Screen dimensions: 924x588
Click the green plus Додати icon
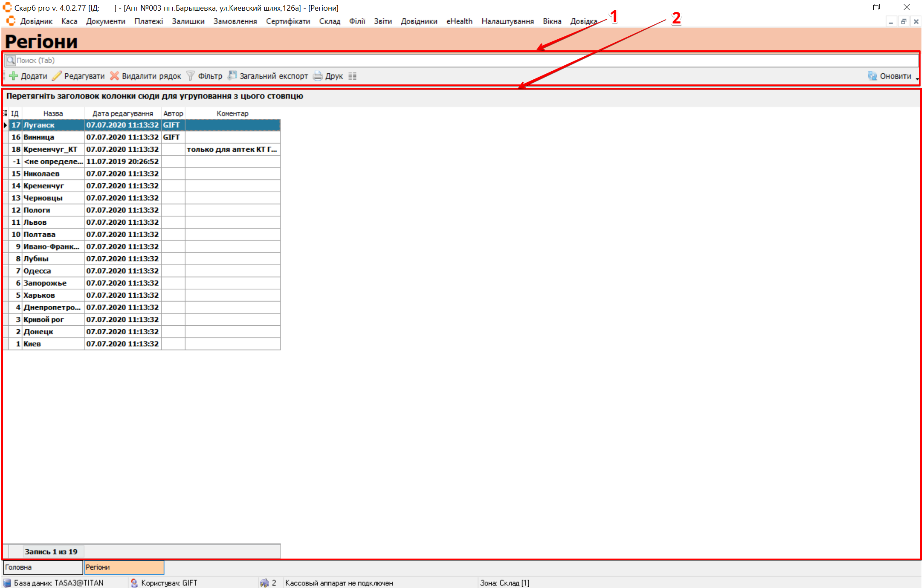(x=14, y=76)
